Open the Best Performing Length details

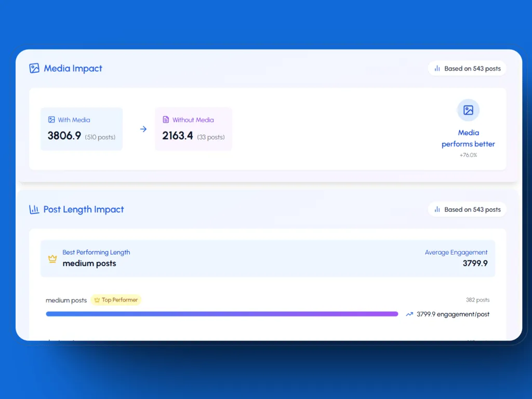[268, 258]
